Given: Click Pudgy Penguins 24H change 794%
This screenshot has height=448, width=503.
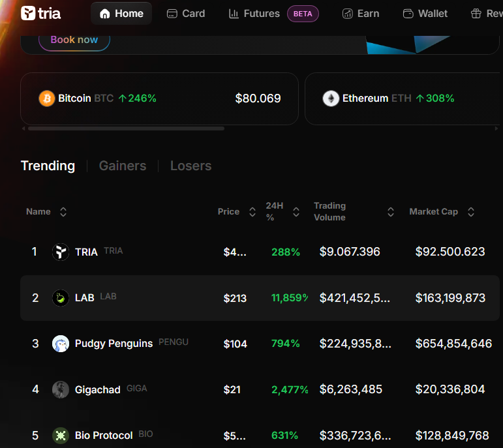Looking at the screenshot, I should [x=286, y=344].
